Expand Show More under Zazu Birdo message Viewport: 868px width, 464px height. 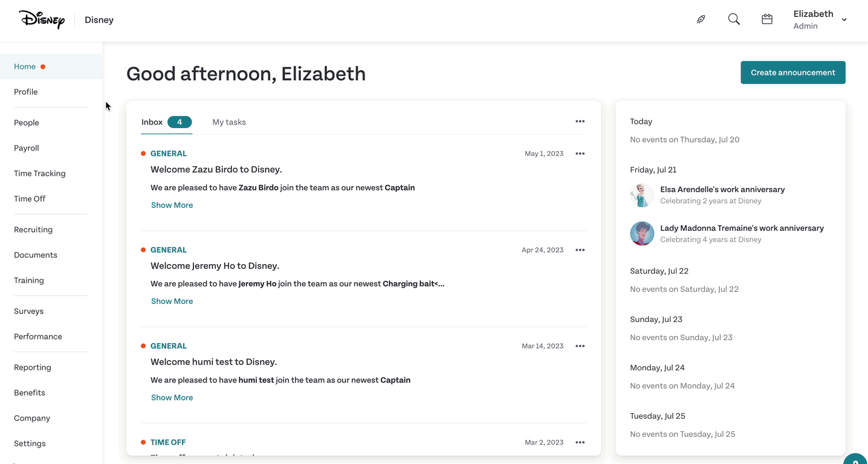click(172, 205)
